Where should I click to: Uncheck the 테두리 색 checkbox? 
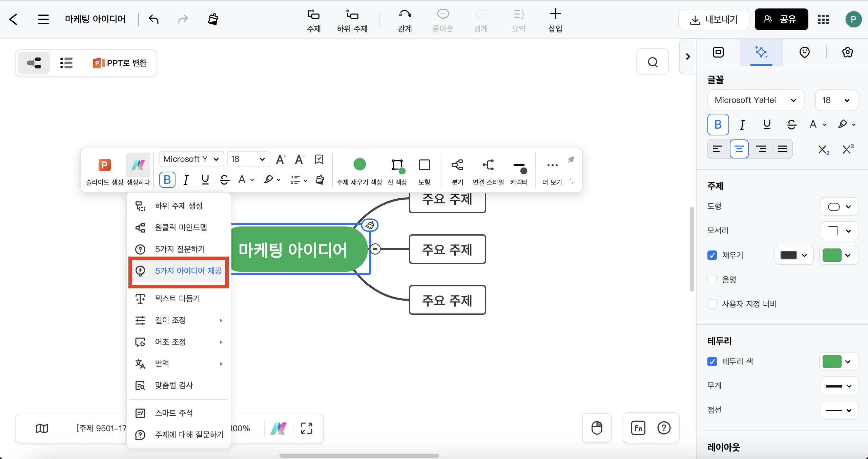click(x=712, y=362)
